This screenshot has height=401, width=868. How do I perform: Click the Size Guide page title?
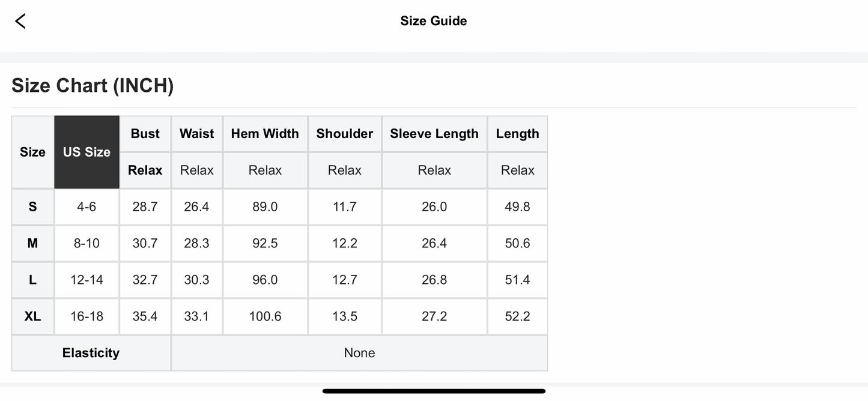coord(434,21)
